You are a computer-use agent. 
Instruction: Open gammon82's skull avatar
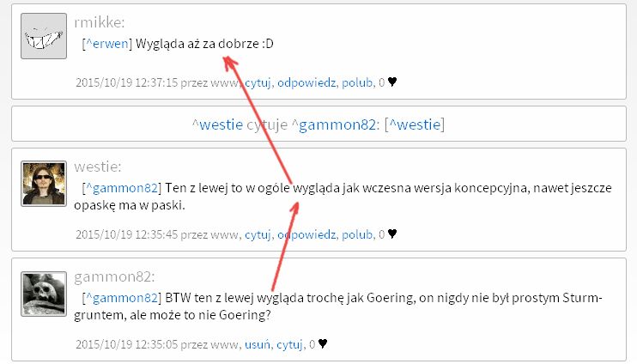coord(44,294)
